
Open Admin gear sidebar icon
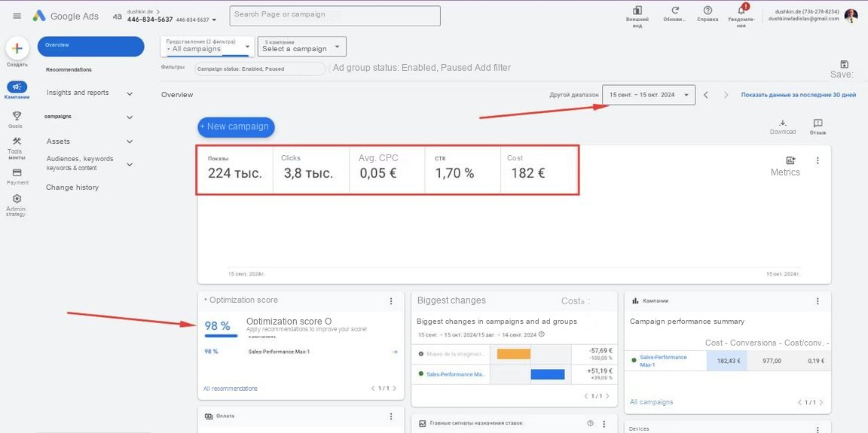pos(17,199)
